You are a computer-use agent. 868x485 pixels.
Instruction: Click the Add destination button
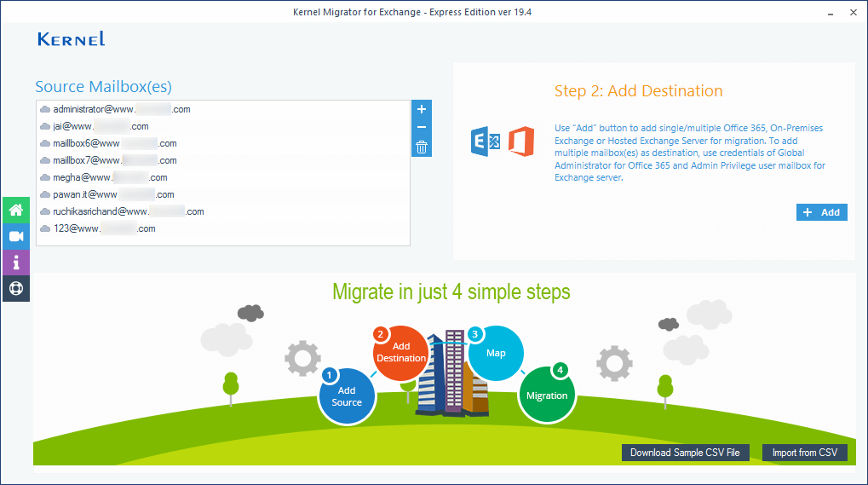(821, 212)
